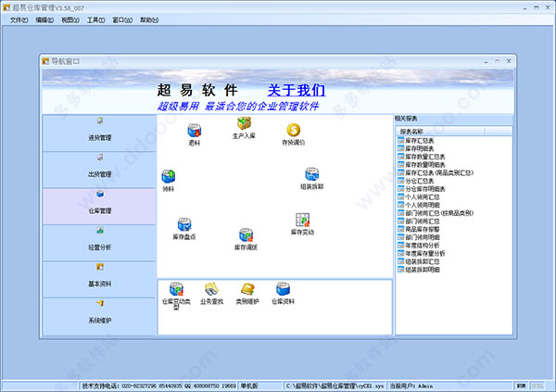Open the 类别维护 category maintenance icon
Image resolution: width=556 pixels, height=392 pixels.
[x=247, y=294]
